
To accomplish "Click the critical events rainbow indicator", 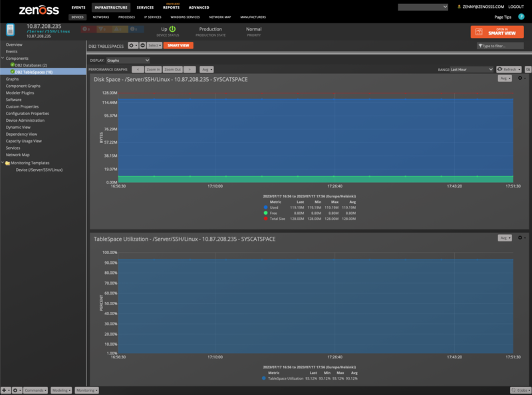I will 88,29.
